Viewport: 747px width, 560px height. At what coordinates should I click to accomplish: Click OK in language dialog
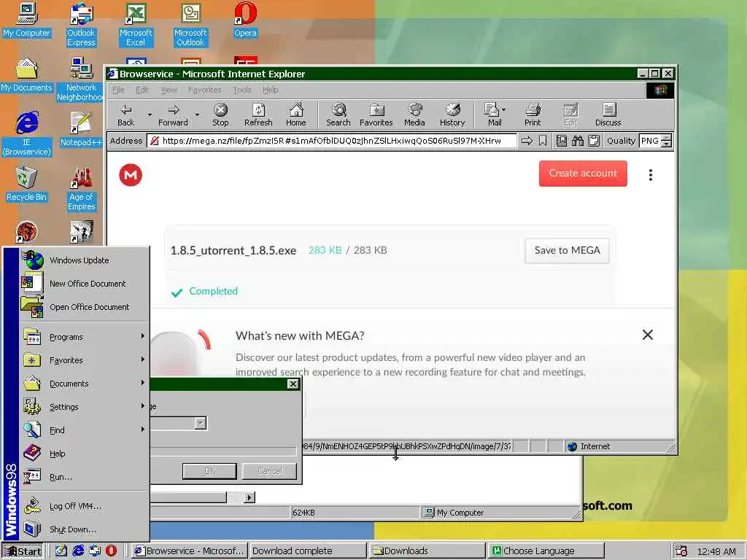(x=209, y=471)
